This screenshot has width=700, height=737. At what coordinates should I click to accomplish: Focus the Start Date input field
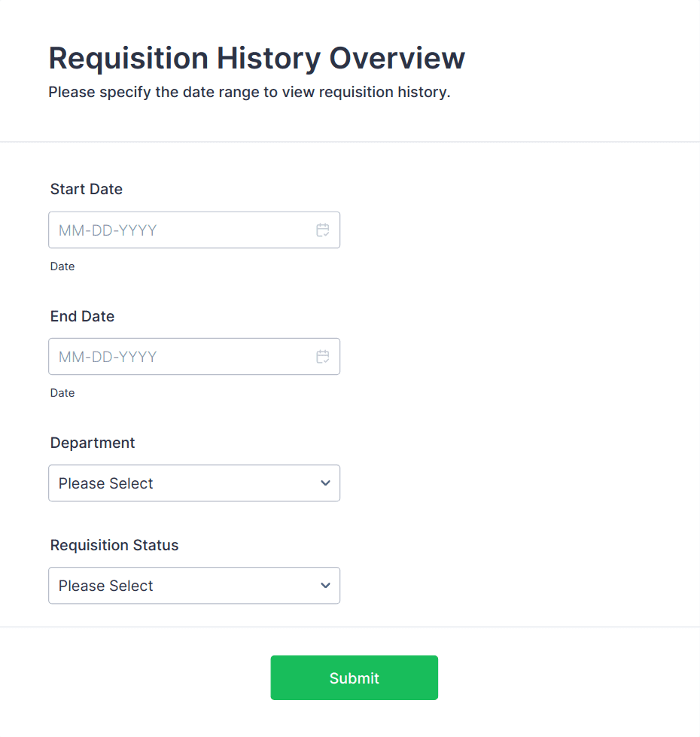181,230
